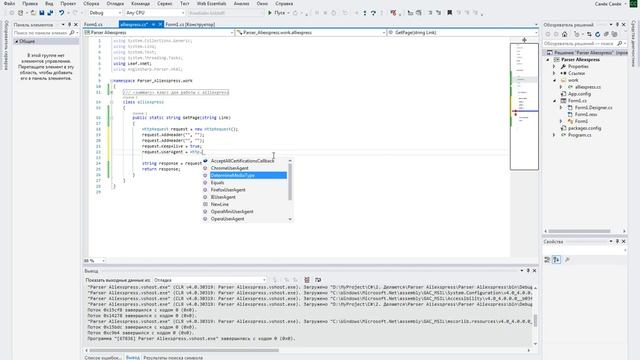Image resolution: width=640 pixels, height=360 pixels.
Task: Click the uncomment selection toolbar icon
Action: 438,13
